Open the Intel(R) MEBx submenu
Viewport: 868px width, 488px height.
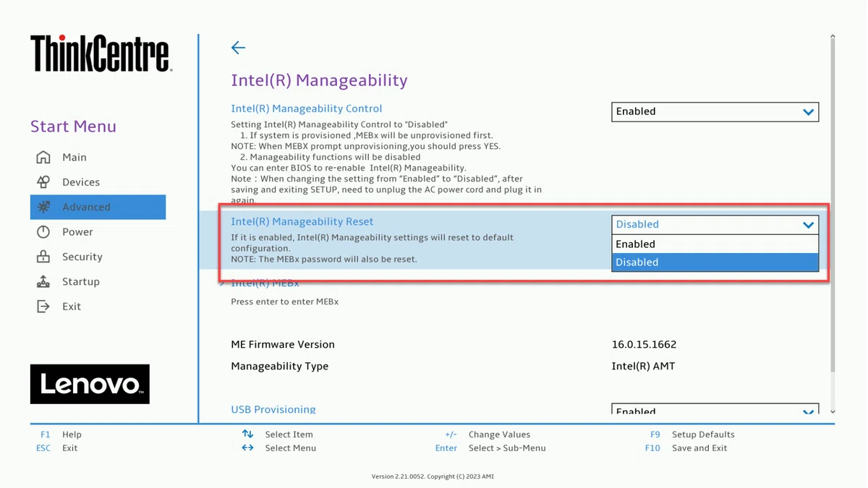(265, 283)
